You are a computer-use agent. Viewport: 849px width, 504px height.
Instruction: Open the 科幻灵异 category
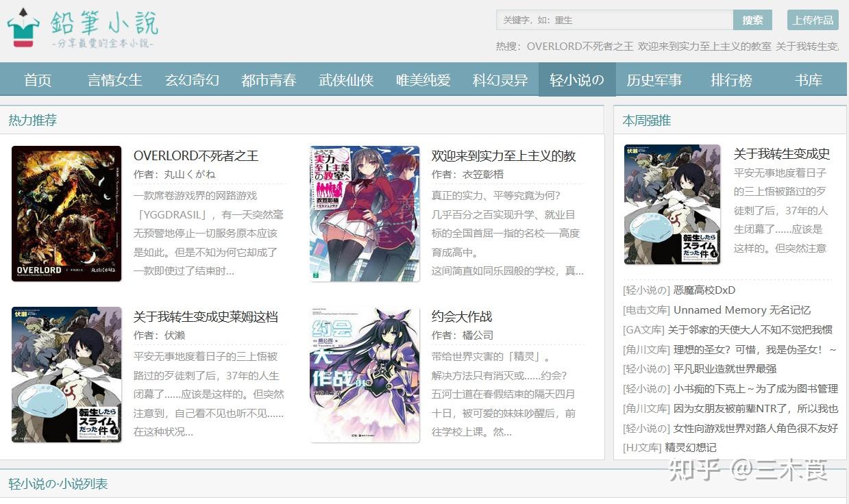(500, 79)
